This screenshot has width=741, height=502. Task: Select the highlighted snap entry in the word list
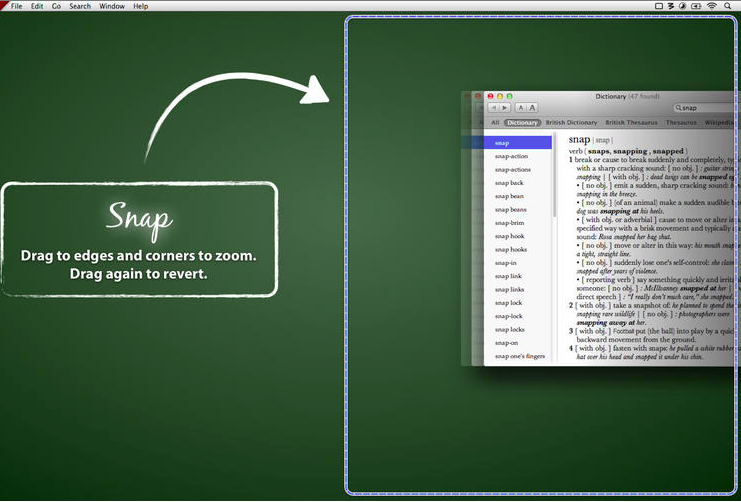tap(517, 142)
